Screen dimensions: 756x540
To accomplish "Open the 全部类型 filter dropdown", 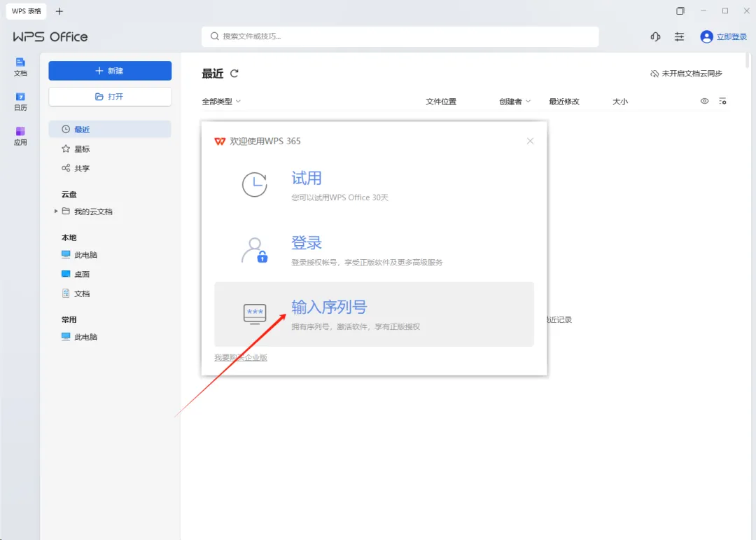I will coord(221,102).
